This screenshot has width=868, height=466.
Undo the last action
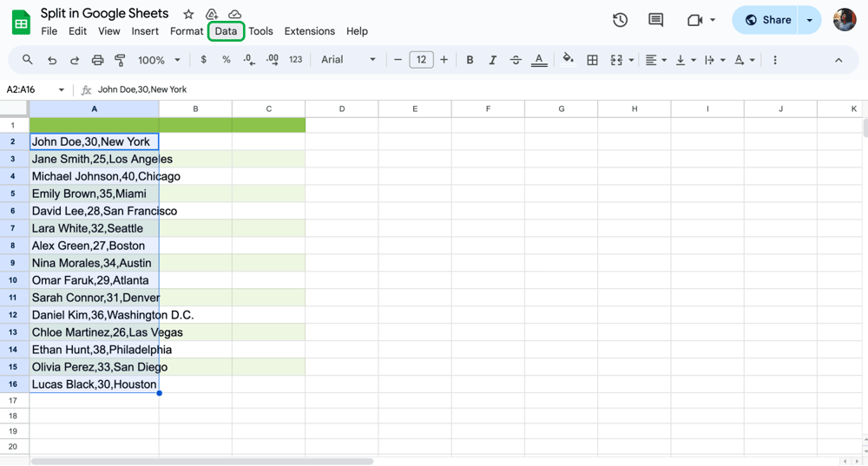pos(52,60)
